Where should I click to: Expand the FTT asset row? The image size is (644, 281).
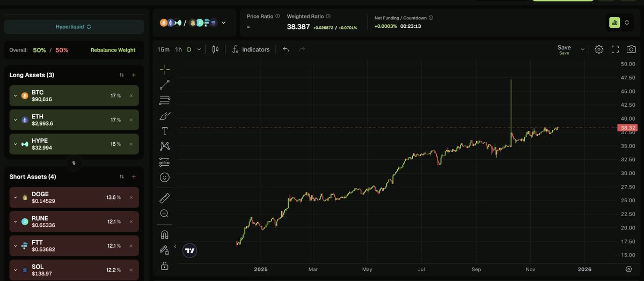click(x=15, y=246)
